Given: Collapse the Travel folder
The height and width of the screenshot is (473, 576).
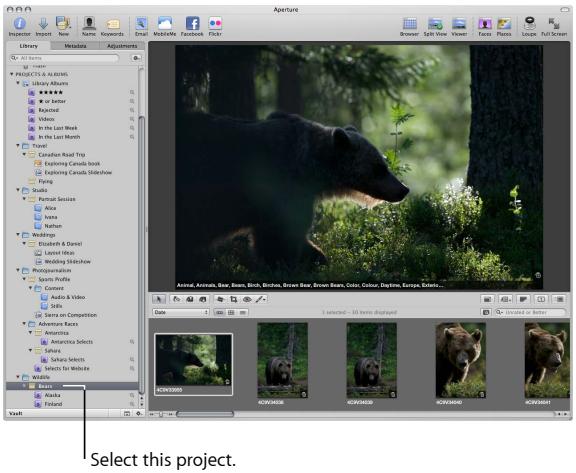Looking at the screenshot, I should click(18, 146).
